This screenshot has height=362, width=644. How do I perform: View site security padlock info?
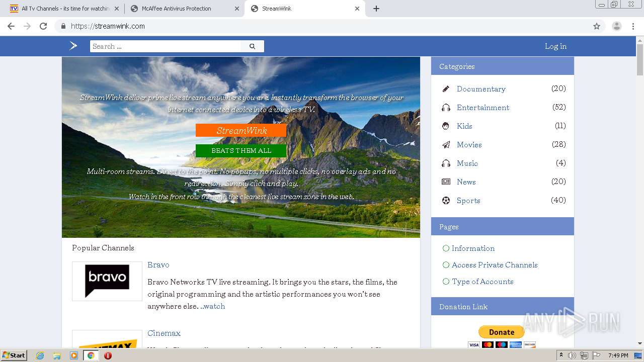click(63, 26)
